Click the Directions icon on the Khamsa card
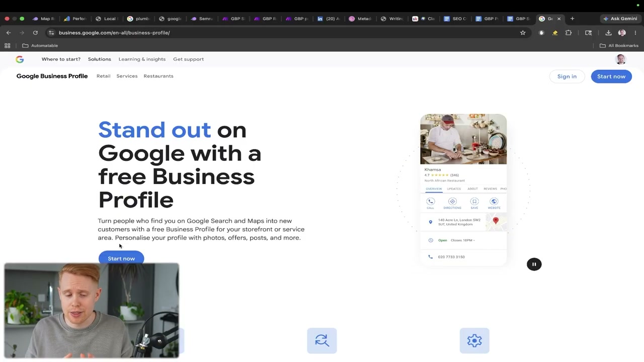644x362 pixels. tap(452, 202)
